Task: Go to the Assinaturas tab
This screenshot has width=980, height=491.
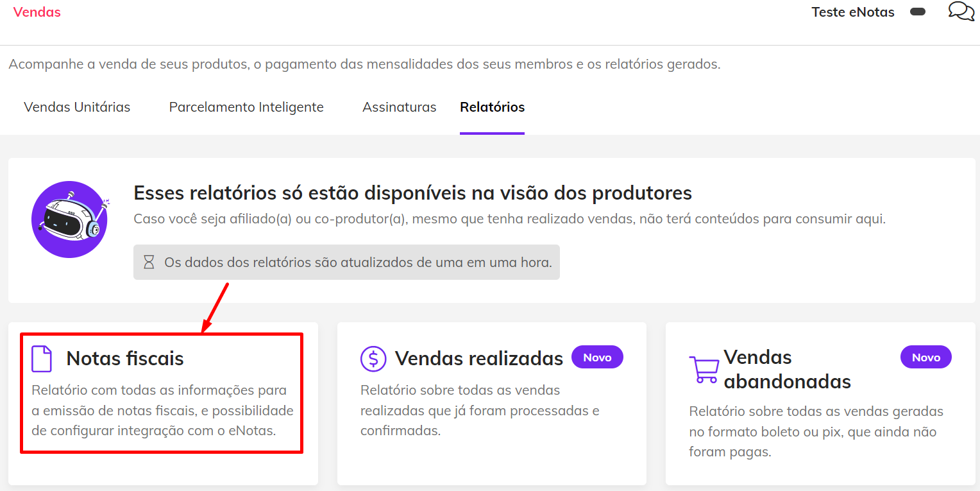Action: point(400,107)
